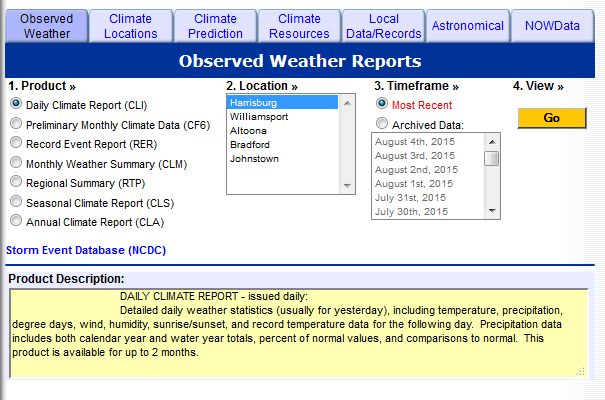Click inside the Product Description text area
Screen dimensions: 605x400
(299, 333)
